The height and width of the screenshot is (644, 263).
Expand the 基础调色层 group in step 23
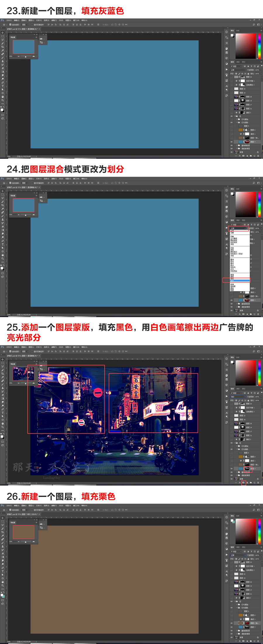(237, 145)
